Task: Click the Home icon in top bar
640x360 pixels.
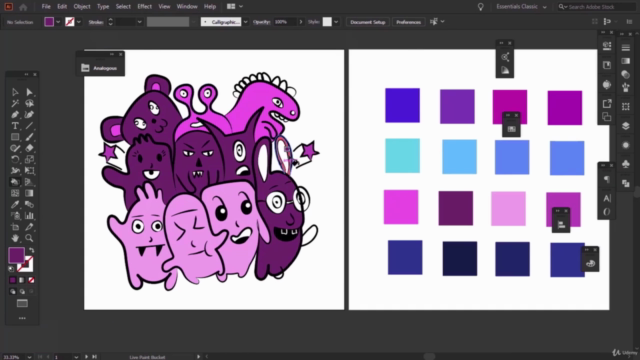Action: click(x=23, y=7)
